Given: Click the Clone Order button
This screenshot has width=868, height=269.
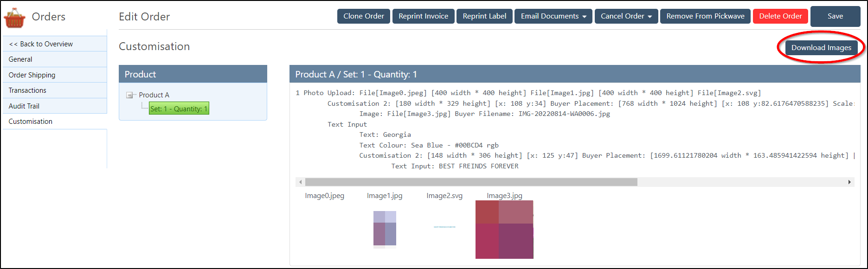Looking at the screenshot, I should coord(363,16).
